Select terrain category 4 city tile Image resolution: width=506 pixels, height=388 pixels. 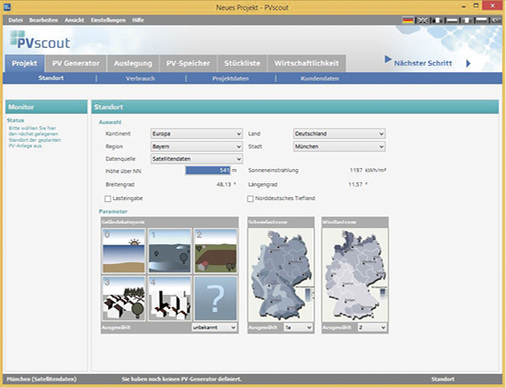click(170, 298)
